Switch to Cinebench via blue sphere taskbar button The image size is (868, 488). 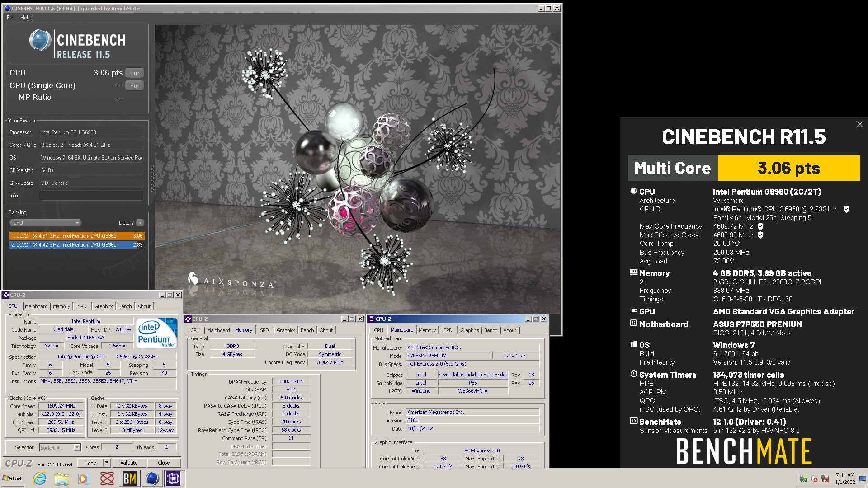tap(152, 479)
